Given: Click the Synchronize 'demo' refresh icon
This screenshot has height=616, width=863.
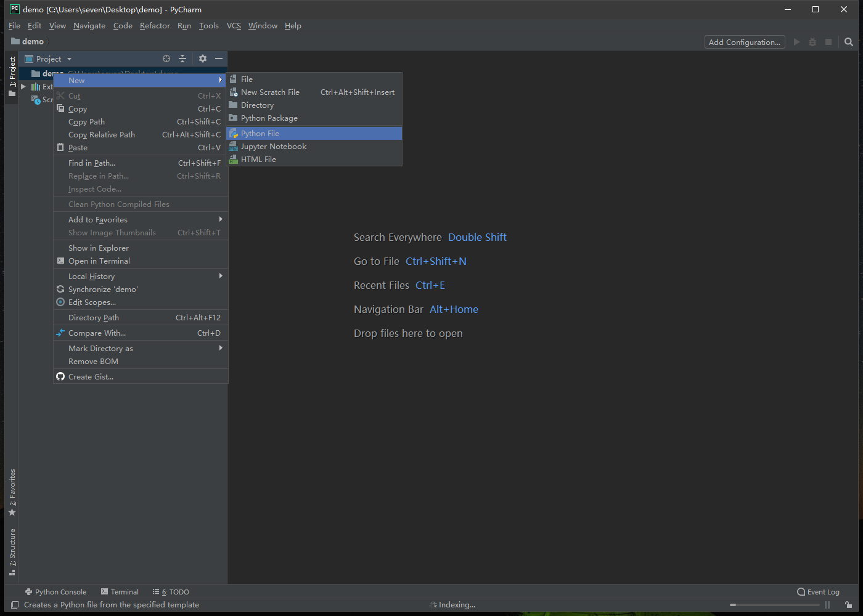Looking at the screenshot, I should 60,289.
